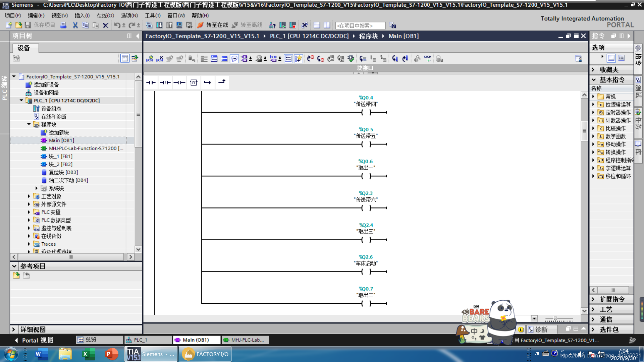Collapse the 程序块 folder
644x362 pixels.
tap(29, 124)
